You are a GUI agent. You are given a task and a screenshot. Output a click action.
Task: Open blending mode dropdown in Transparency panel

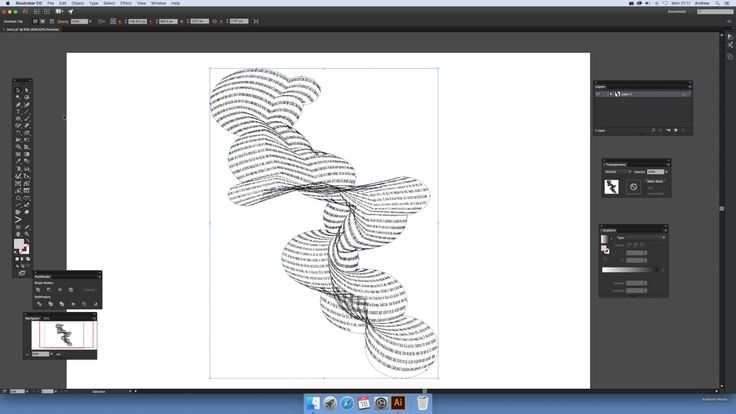(x=618, y=172)
